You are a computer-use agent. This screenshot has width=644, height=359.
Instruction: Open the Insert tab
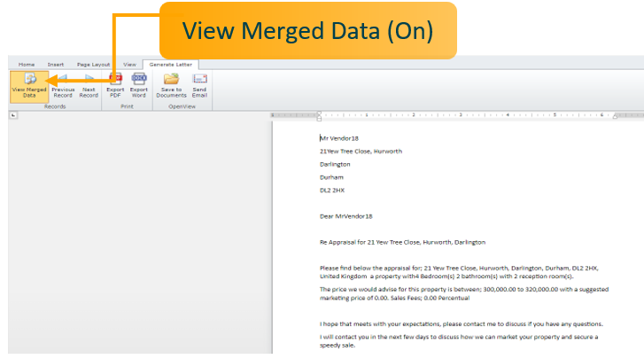[x=56, y=64]
